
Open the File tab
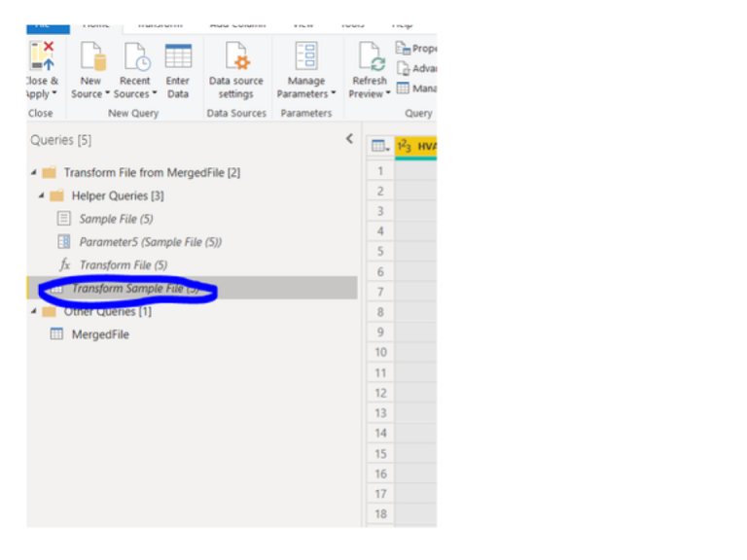tap(48, 27)
